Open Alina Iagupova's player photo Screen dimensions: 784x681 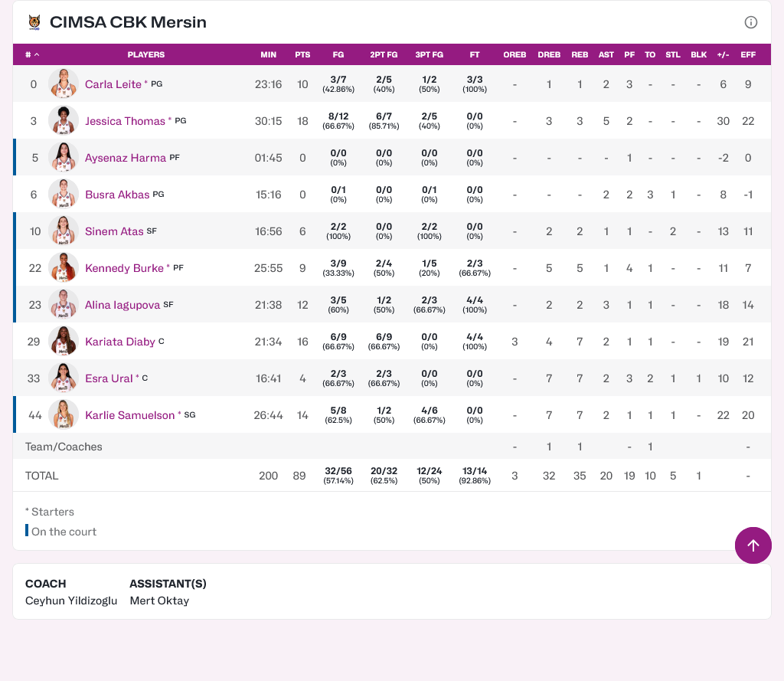(64, 305)
